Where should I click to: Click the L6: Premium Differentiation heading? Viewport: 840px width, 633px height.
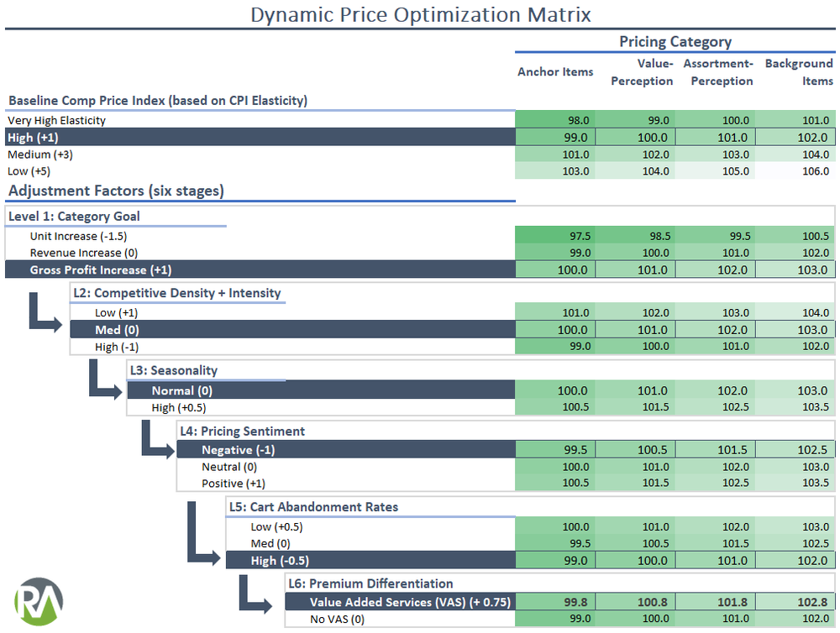370,583
